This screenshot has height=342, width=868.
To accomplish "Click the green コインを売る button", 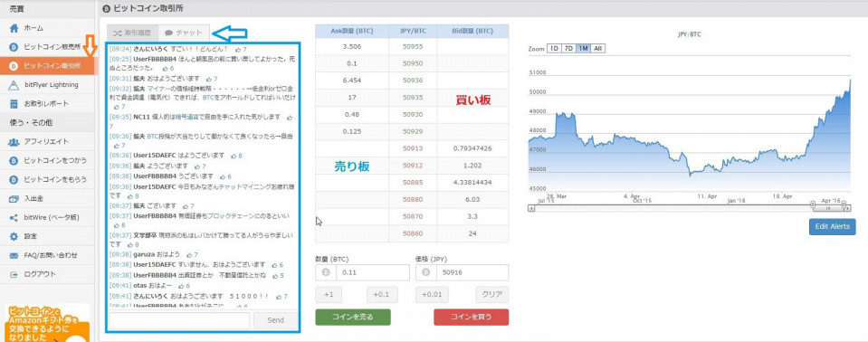I will coord(353,317).
